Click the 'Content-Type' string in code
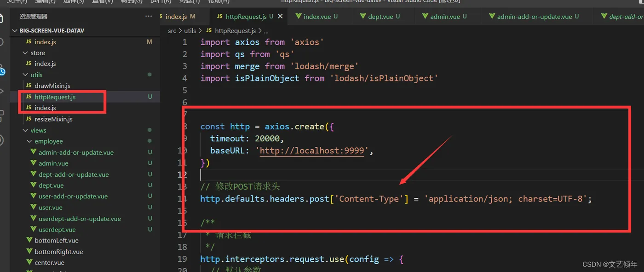Screen dimensions: 644x272 coord(369,199)
